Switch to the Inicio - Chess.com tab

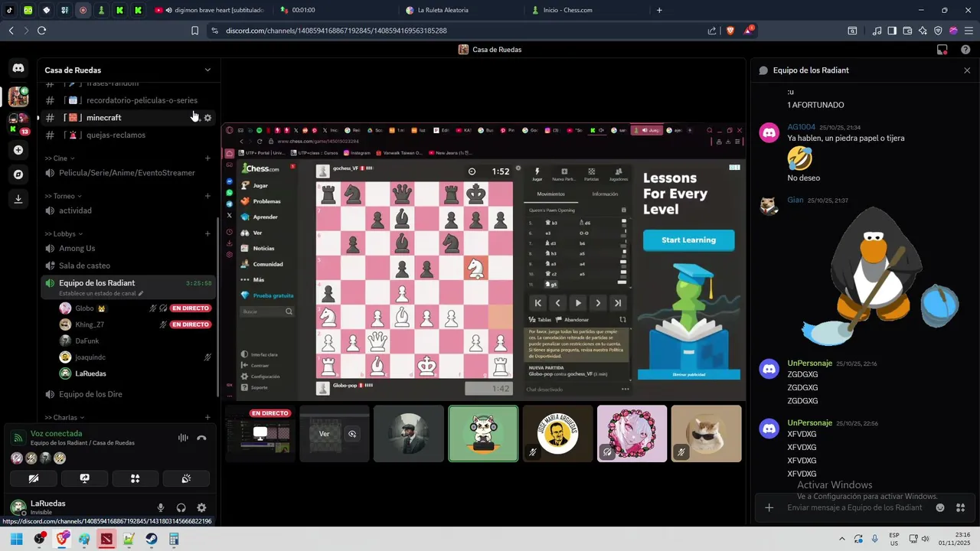[586, 10]
